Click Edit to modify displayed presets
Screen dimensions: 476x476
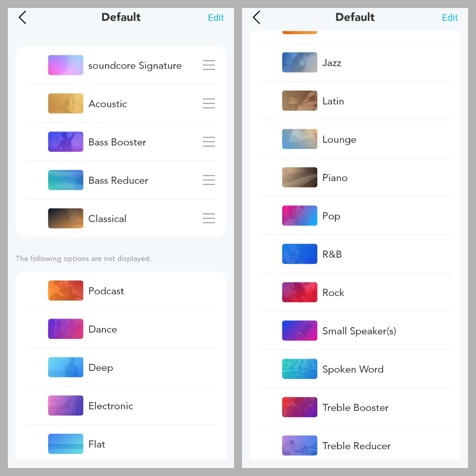(217, 17)
